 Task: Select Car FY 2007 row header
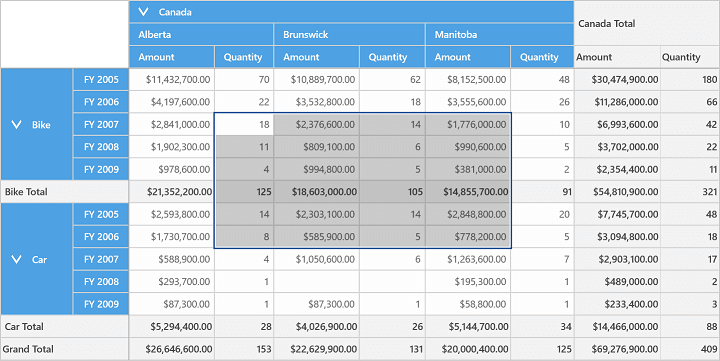click(101, 259)
